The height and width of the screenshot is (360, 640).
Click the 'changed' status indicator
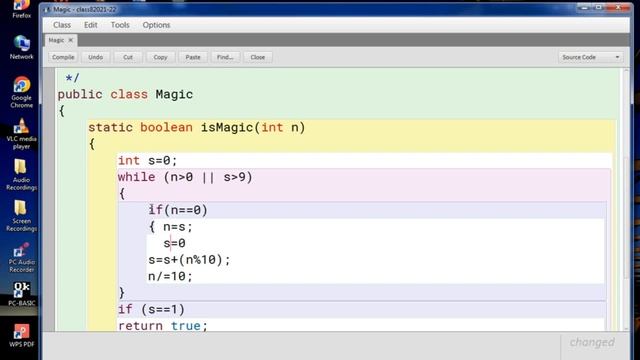pyautogui.click(x=592, y=342)
